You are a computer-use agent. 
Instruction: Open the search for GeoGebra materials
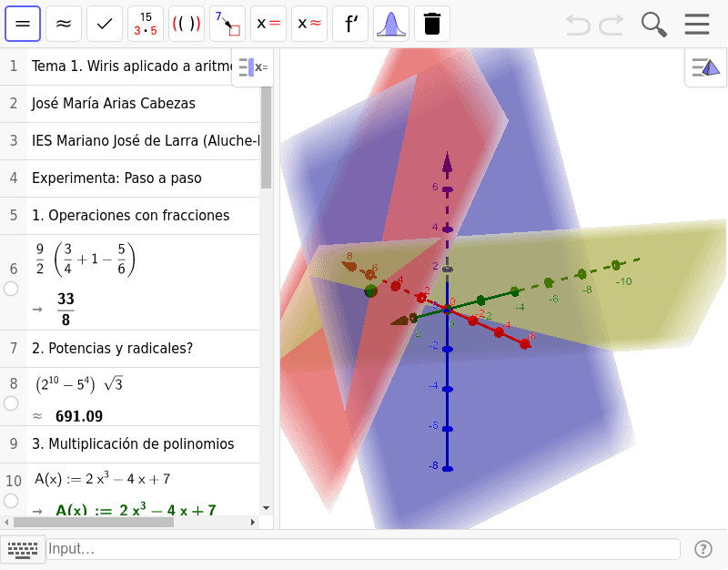[653, 24]
